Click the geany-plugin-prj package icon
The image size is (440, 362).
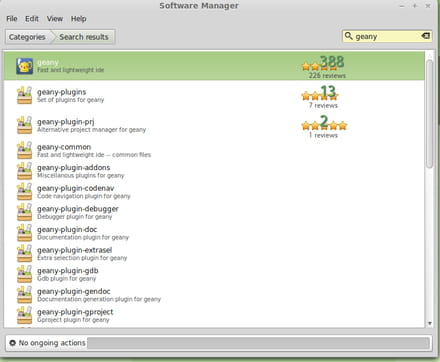pos(24,125)
